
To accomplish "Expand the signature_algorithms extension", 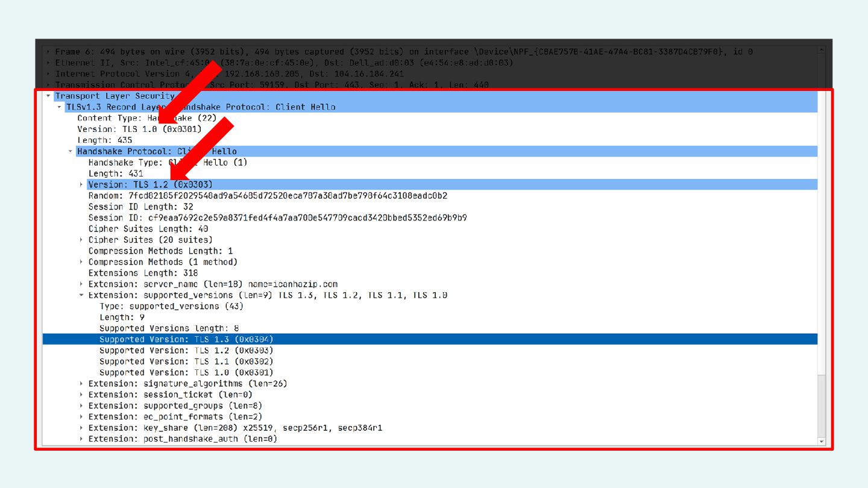I will point(82,384).
